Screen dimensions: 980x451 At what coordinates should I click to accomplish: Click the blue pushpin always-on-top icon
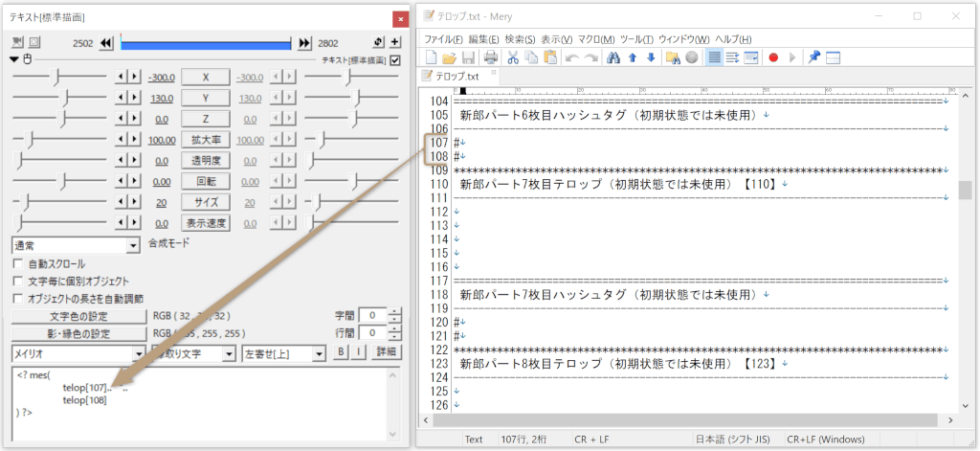point(813,57)
